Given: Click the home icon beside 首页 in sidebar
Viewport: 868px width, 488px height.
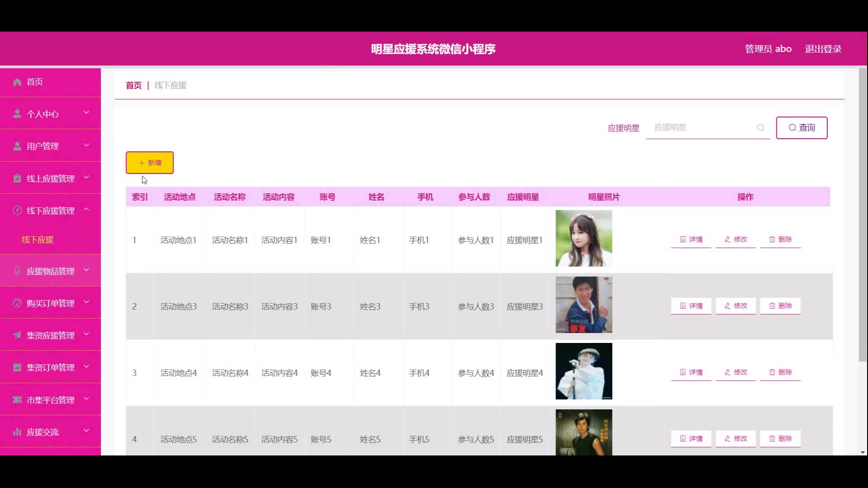Looking at the screenshot, I should tap(17, 82).
